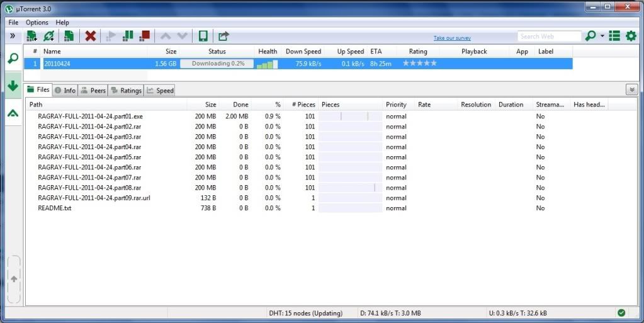Screen dimensions: 644x323
Task: Pause the torrent with pause icon
Action: pyautogui.click(x=128, y=36)
